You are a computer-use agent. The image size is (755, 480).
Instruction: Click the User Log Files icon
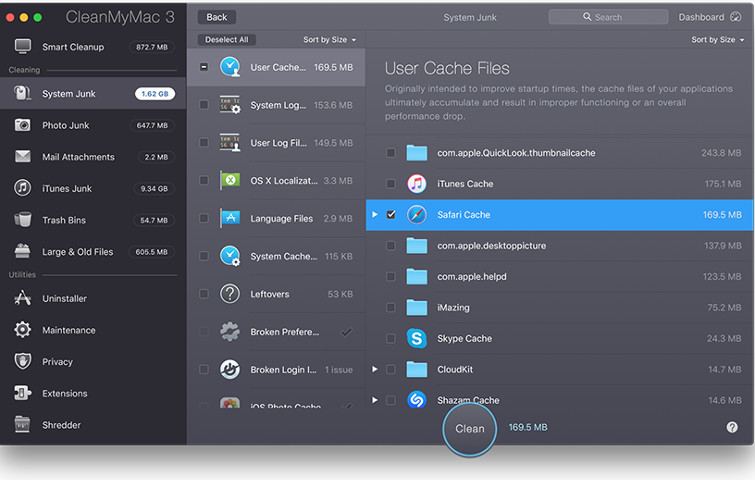pos(230,143)
